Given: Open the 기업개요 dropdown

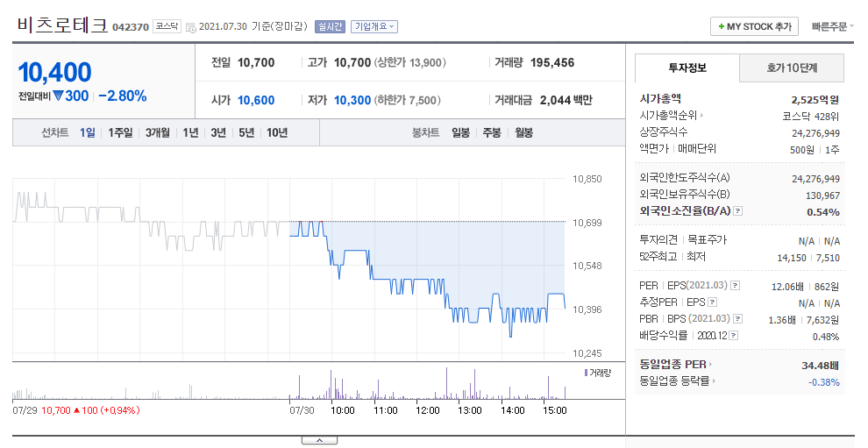Looking at the screenshot, I should [374, 26].
